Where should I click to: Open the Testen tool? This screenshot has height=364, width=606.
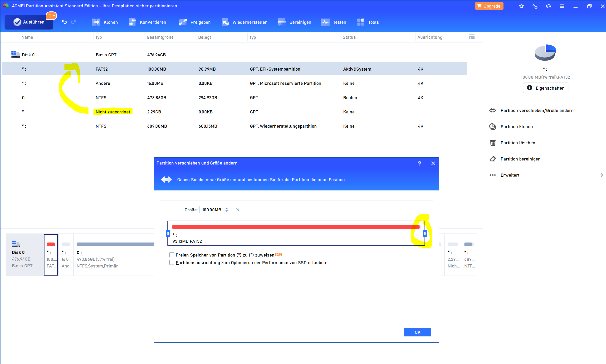325,22
